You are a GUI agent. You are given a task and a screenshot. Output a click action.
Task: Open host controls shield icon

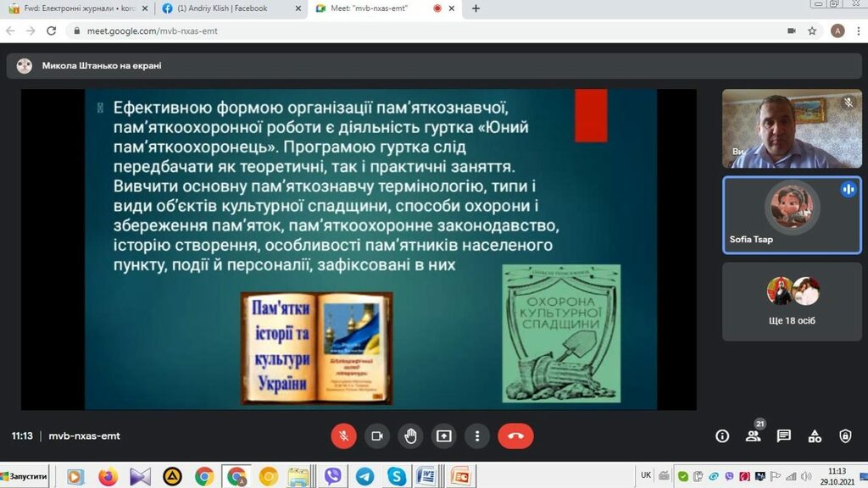tap(845, 436)
